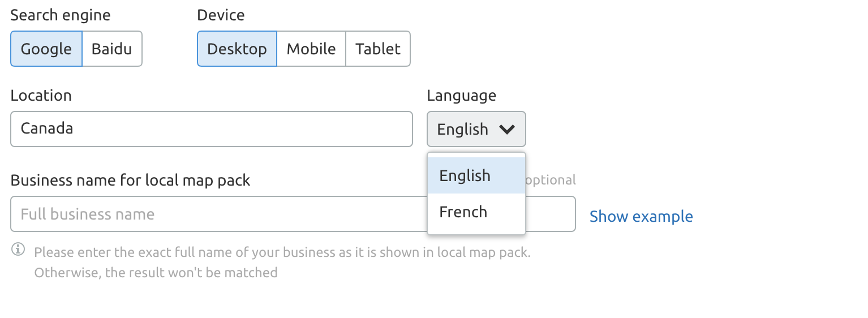Pick Tablet as the device
Screen dimensions: 868x318
pyautogui.click(x=378, y=49)
